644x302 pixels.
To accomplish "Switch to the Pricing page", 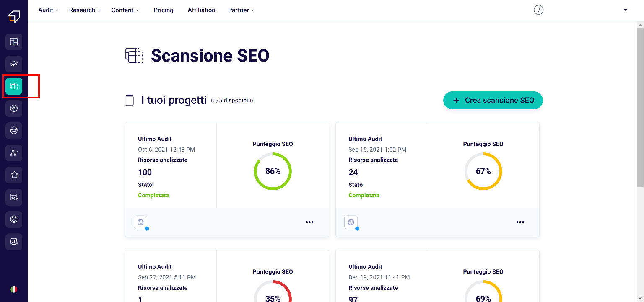I will click(163, 10).
